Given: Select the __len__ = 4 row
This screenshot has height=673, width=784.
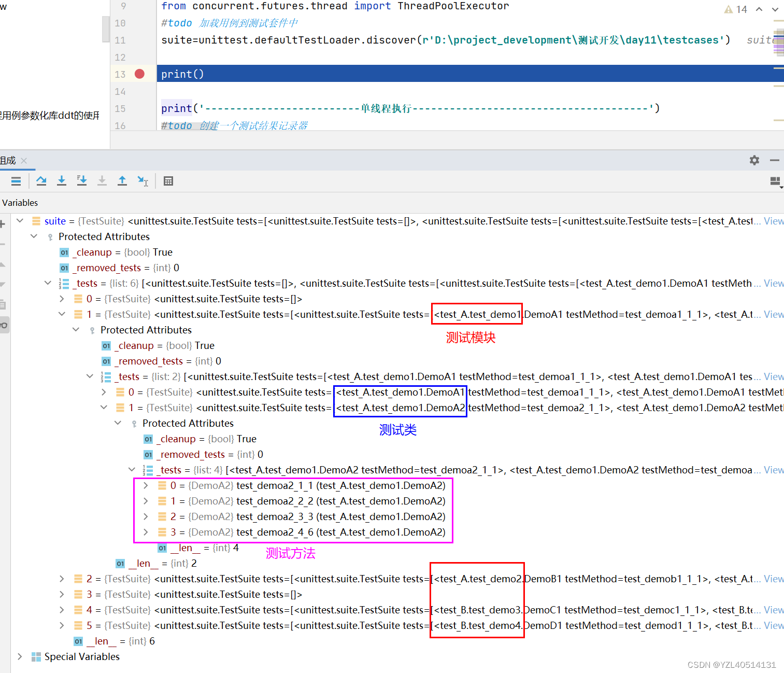Looking at the screenshot, I should [x=198, y=548].
